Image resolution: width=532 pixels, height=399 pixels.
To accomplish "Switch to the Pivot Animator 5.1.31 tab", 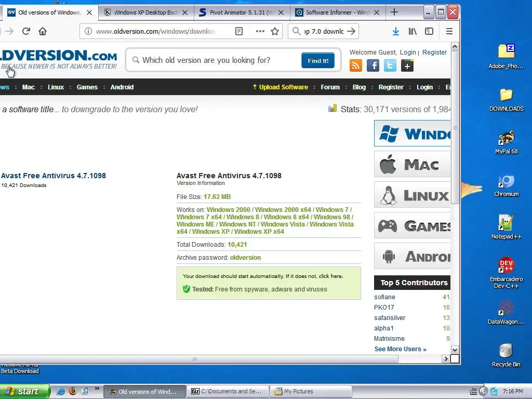I will coord(242,12).
